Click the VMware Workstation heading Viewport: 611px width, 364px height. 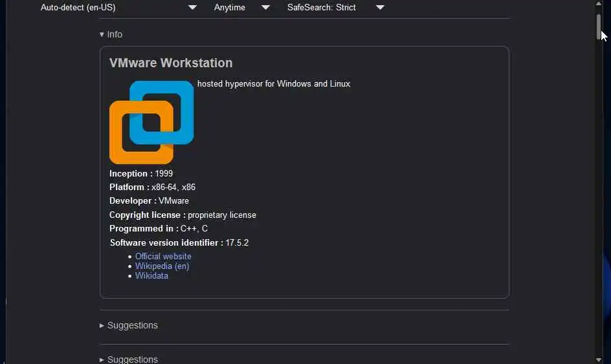point(171,63)
